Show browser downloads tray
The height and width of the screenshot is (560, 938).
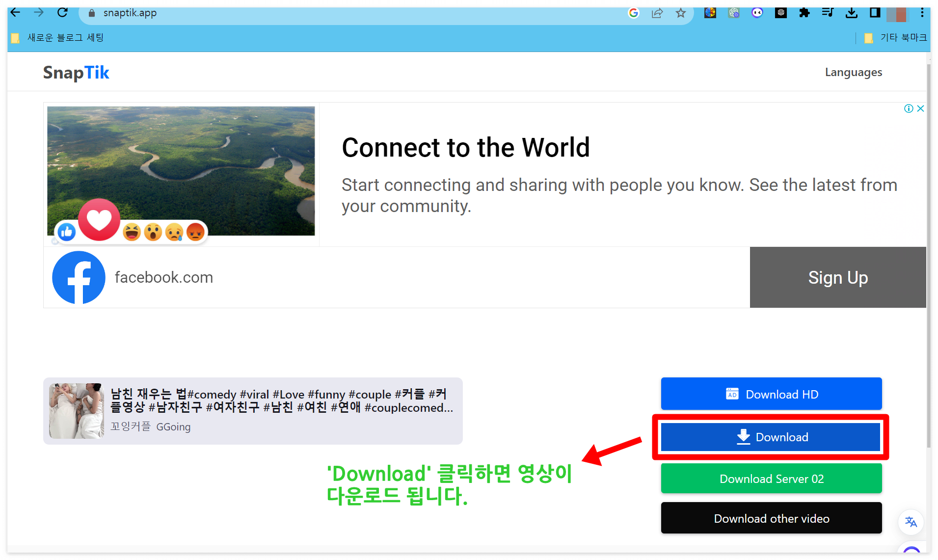coord(852,13)
